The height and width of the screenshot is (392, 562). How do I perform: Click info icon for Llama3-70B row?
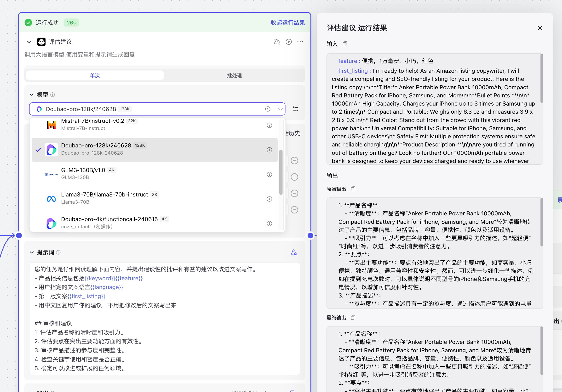tap(270, 199)
